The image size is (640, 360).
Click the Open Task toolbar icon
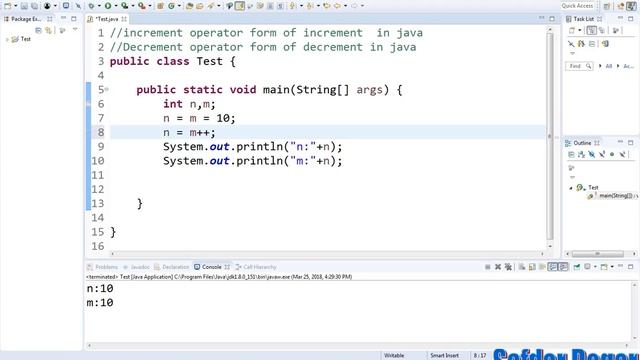200,6
